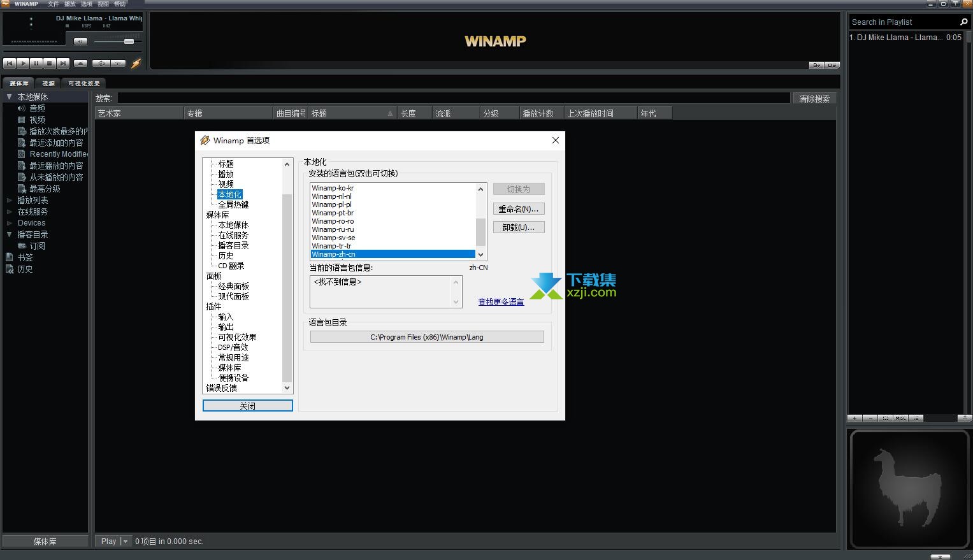Click the magnifier icon in playlist search

pos(964,22)
